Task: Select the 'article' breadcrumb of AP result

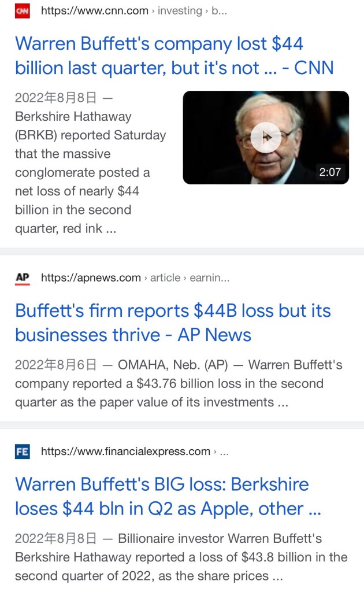Action: click(165, 278)
